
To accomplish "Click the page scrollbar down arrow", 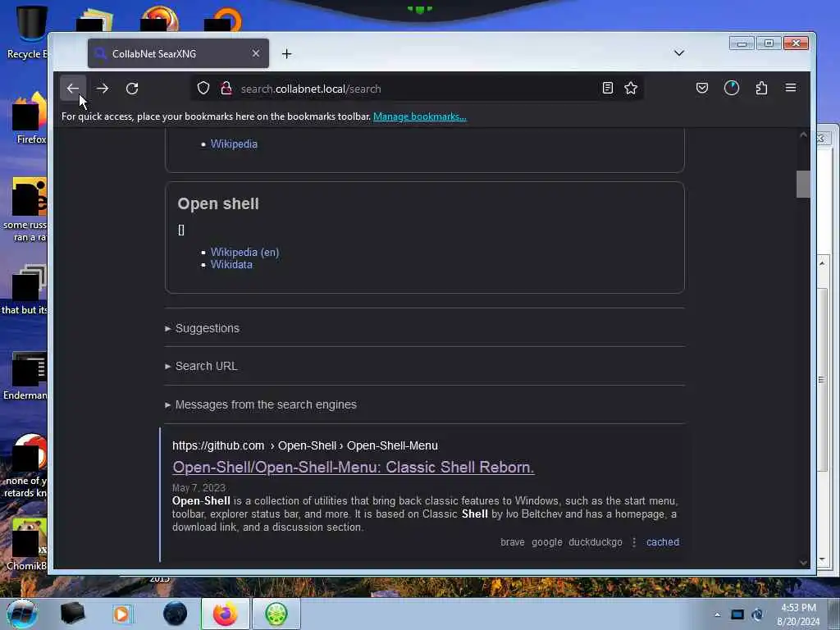I will click(803, 563).
